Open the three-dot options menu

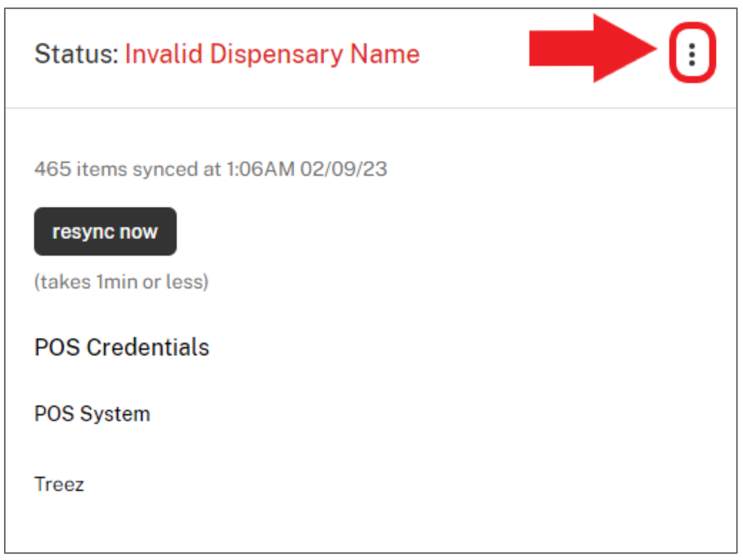(x=692, y=54)
